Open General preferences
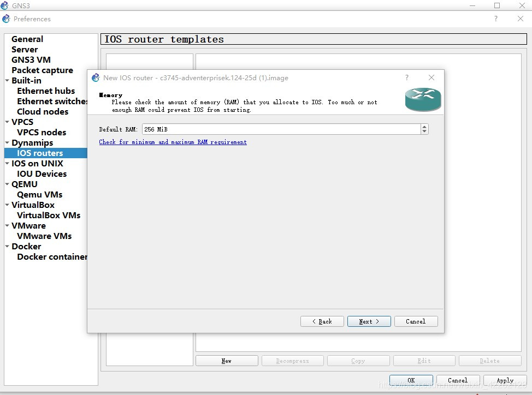The width and height of the screenshot is (532, 395). pos(27,39)
